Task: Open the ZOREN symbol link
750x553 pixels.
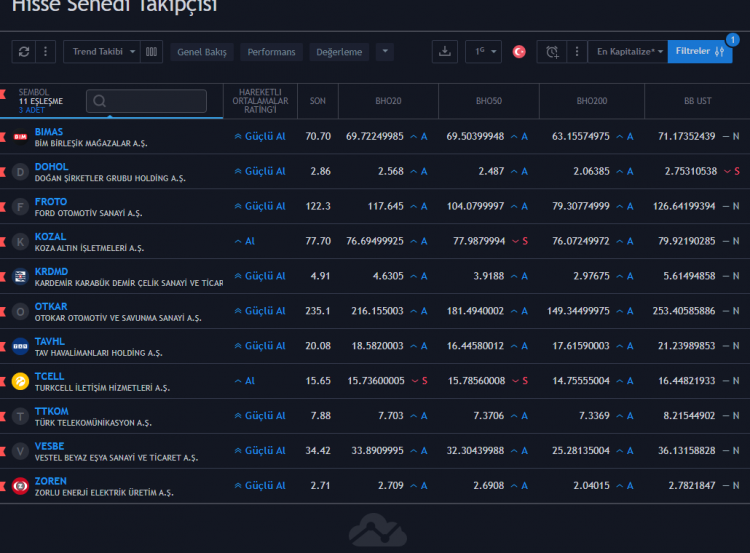Action: click(51, 481)
